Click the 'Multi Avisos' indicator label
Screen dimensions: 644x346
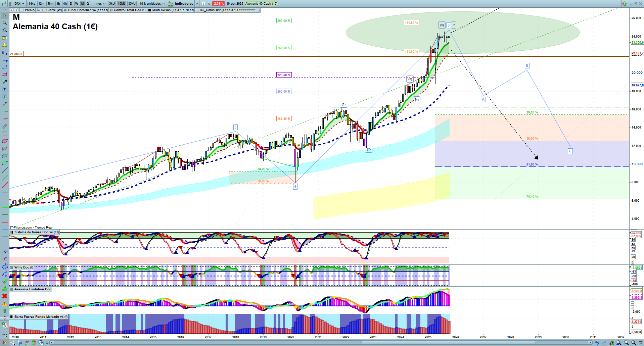173,10
